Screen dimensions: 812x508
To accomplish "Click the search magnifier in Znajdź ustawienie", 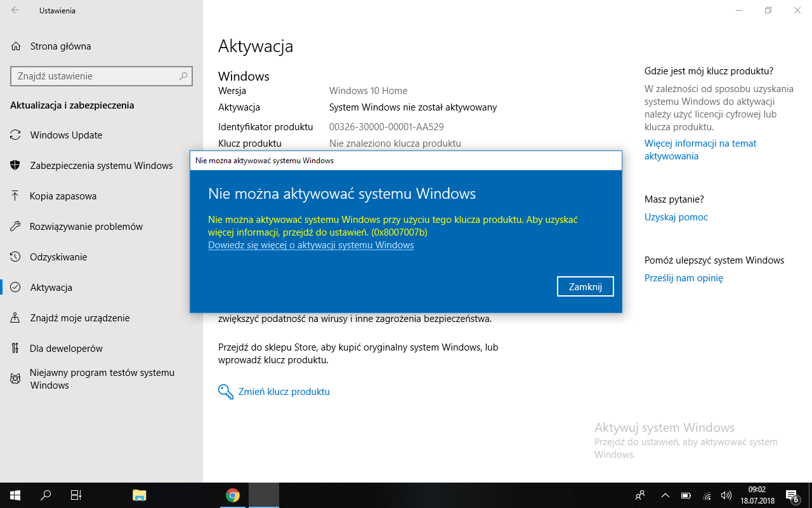I will click(x=183, y=76).
